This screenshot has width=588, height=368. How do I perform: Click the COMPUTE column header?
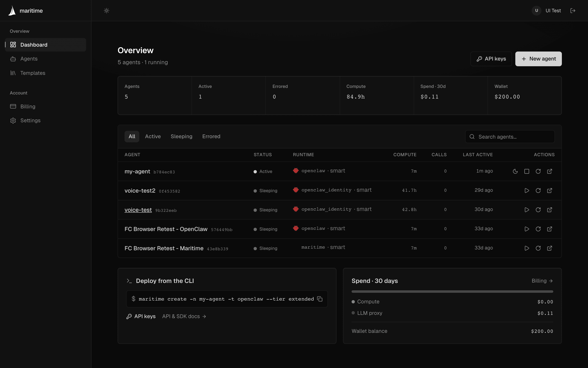[x=405, y=155]
